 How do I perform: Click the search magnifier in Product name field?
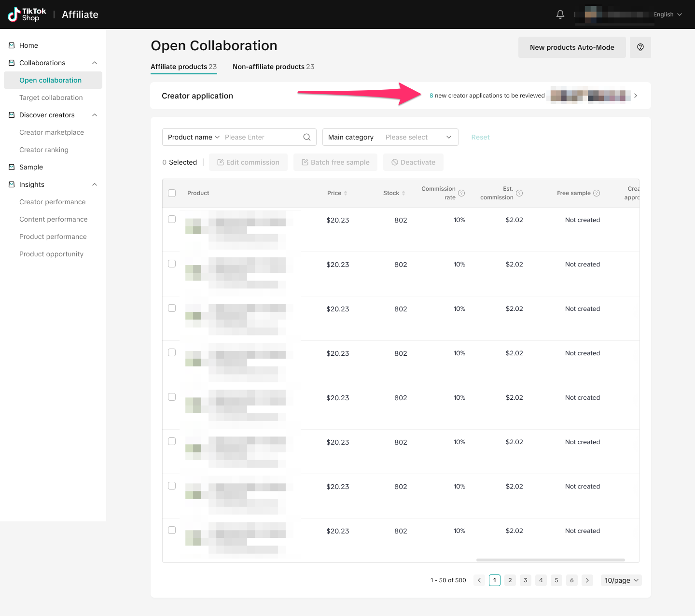coord(306,137)
